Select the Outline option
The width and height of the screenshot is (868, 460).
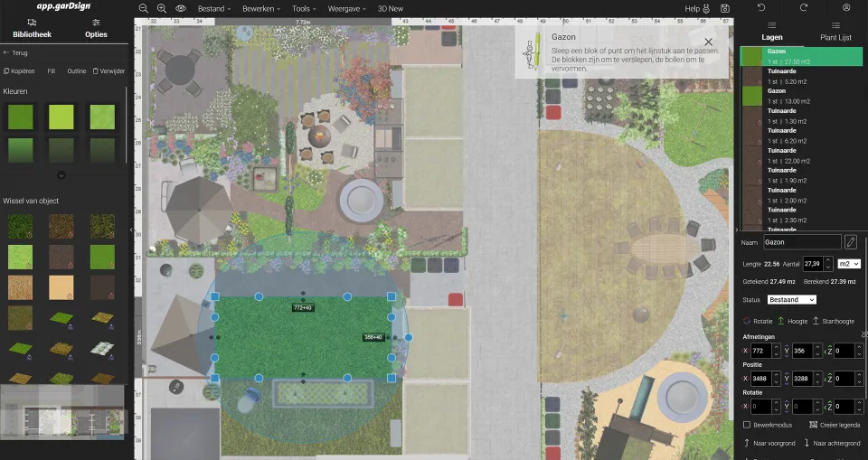[x=76, y=70]
